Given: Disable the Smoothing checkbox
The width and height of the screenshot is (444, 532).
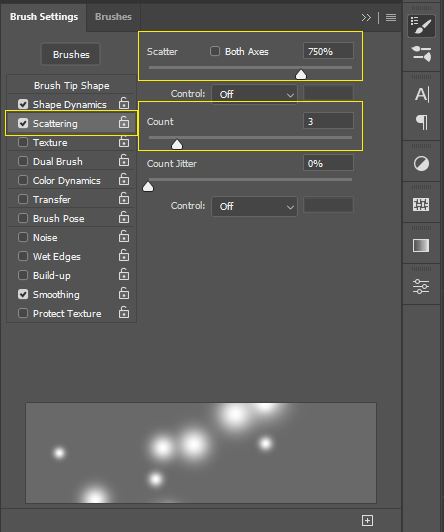Looking at the screenshot, I should 23,294.
